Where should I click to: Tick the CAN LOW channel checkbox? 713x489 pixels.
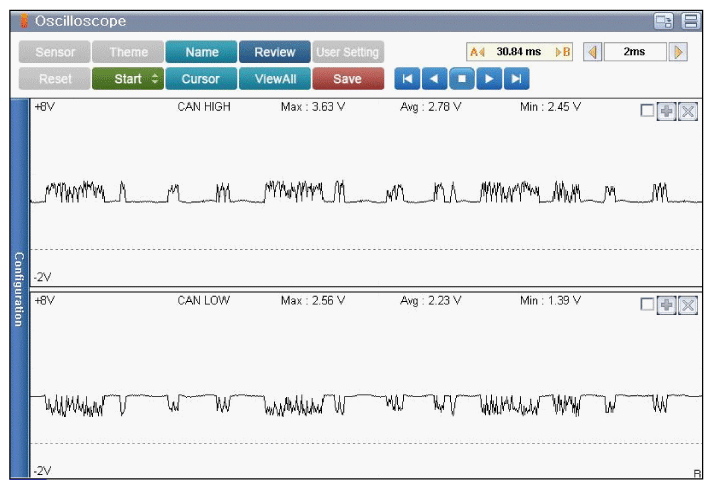click(647, 304)
